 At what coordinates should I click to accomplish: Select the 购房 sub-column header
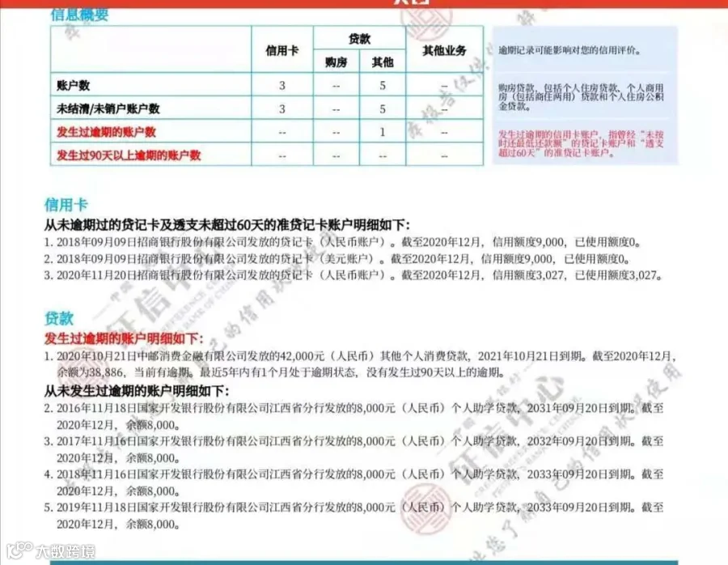tap(336, 62)
